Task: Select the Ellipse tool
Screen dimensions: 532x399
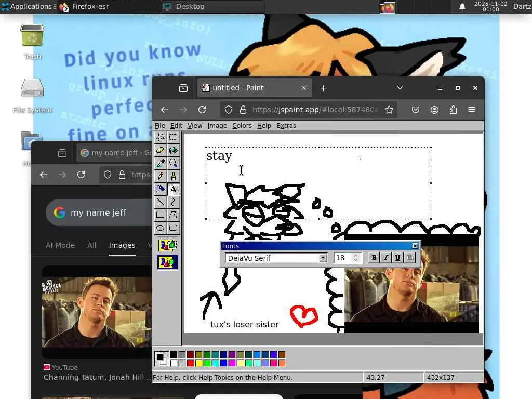Action: tap(161, 228)
